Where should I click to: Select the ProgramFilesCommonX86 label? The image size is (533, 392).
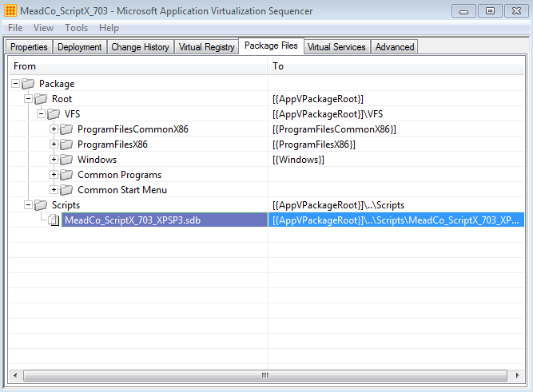133,129
